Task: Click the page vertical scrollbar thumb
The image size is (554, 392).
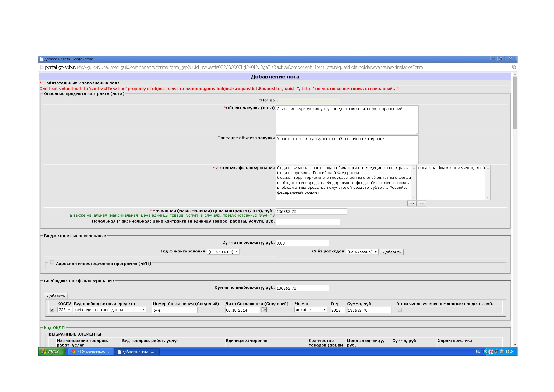Action: (x=515, y=103)
